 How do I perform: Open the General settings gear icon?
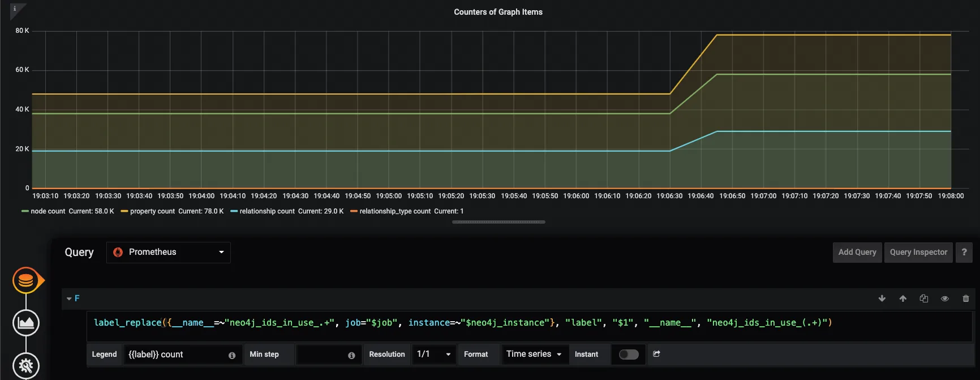coord(26,365)
